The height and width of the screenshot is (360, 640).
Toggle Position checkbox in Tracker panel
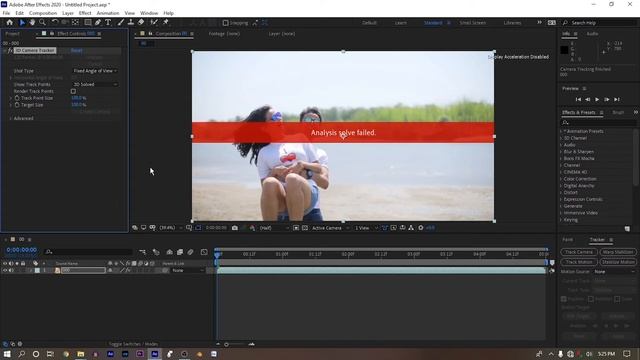point(564,299)
